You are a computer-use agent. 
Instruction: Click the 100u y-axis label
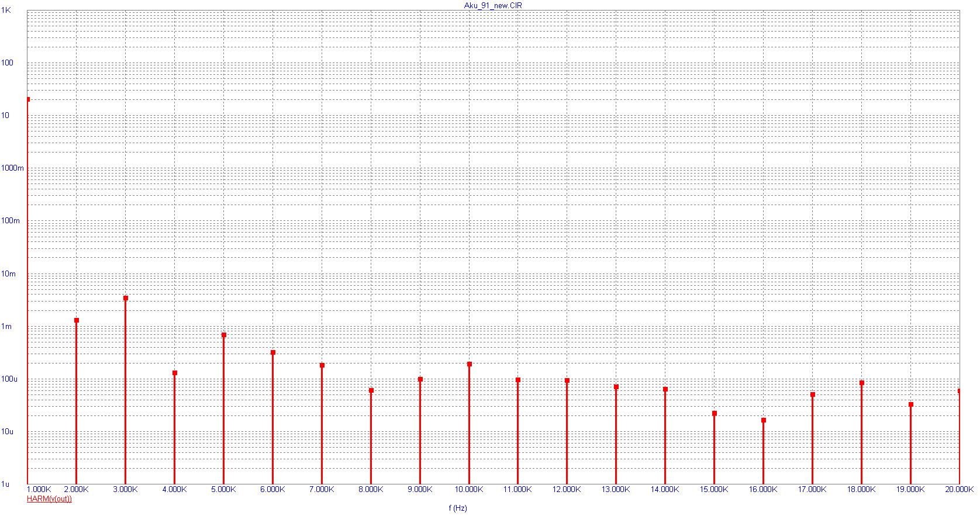click(9, 379)
